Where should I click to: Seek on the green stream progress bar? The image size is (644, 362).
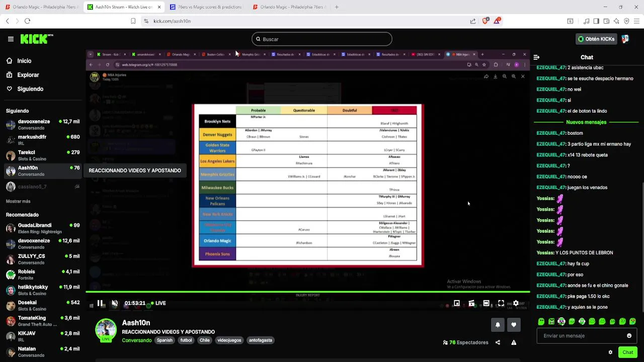307,292
